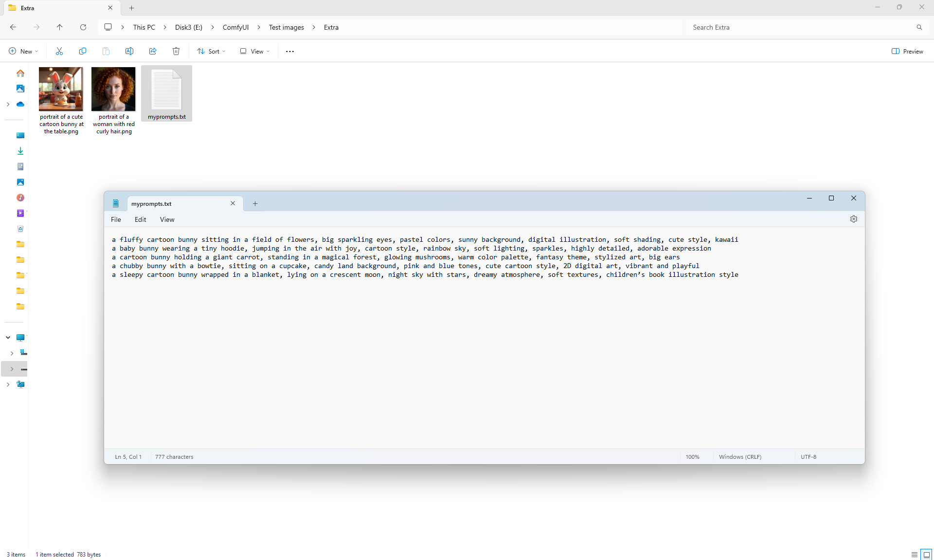The width and height of the screenshot is (934, 560).
Task: Open the Home icon in sidebar
Action: 20,73
